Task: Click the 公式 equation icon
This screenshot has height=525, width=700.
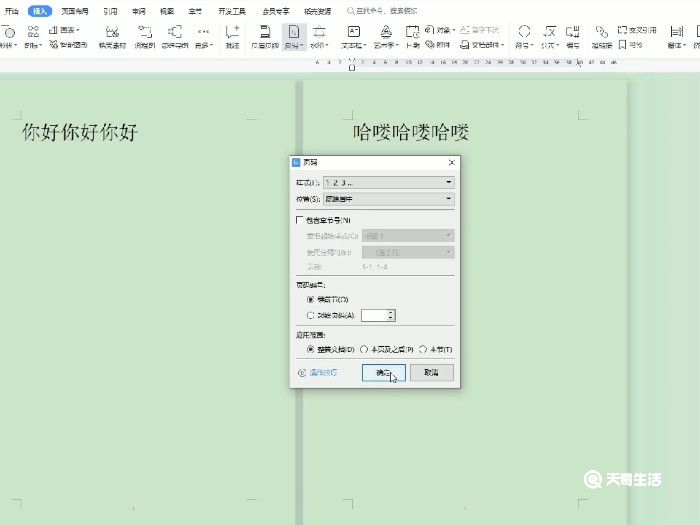Action: (550, 32)
